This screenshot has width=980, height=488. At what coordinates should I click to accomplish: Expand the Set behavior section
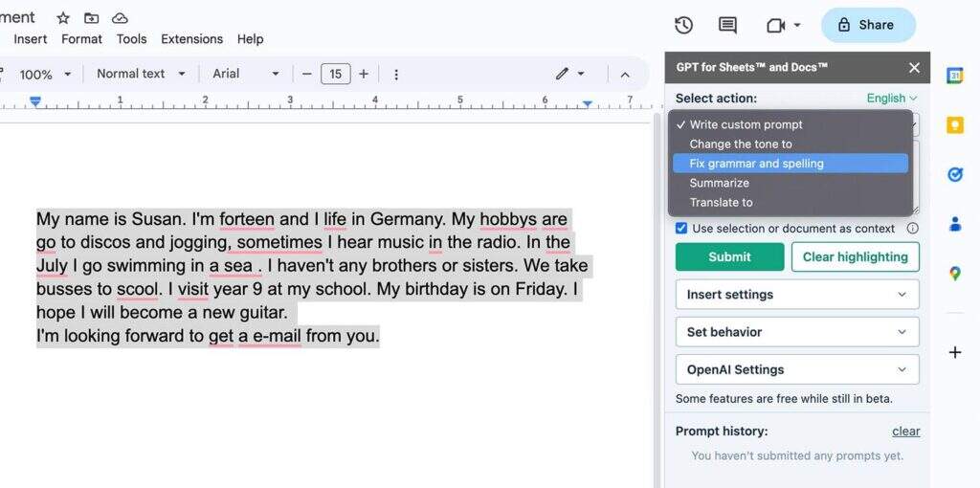(x=796, y=332)
